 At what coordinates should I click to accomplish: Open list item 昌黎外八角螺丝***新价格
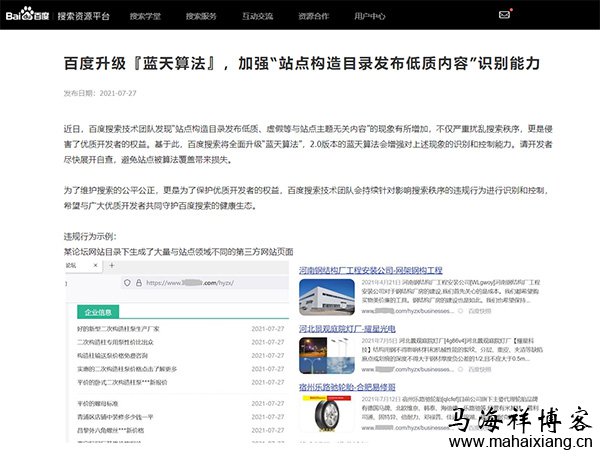111,430
